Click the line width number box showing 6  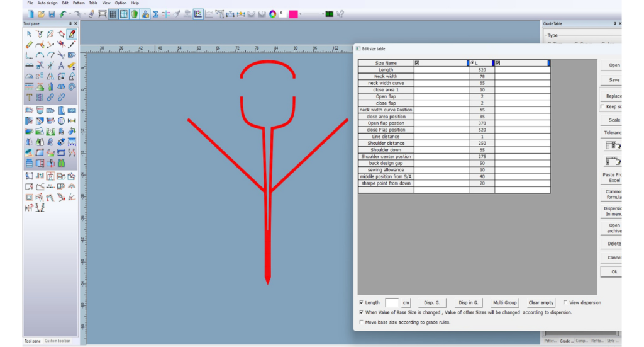point(282,14)
